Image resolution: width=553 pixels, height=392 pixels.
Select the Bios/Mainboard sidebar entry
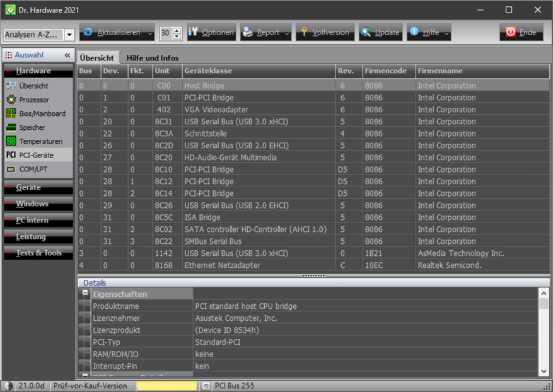42,113
